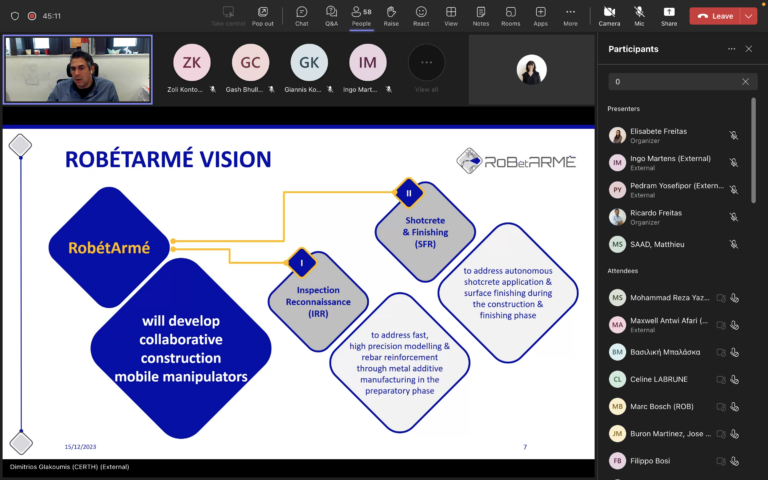Click Celine LABRUNE attendee row
The image size is (768, 480).
(x=674, y=379)
